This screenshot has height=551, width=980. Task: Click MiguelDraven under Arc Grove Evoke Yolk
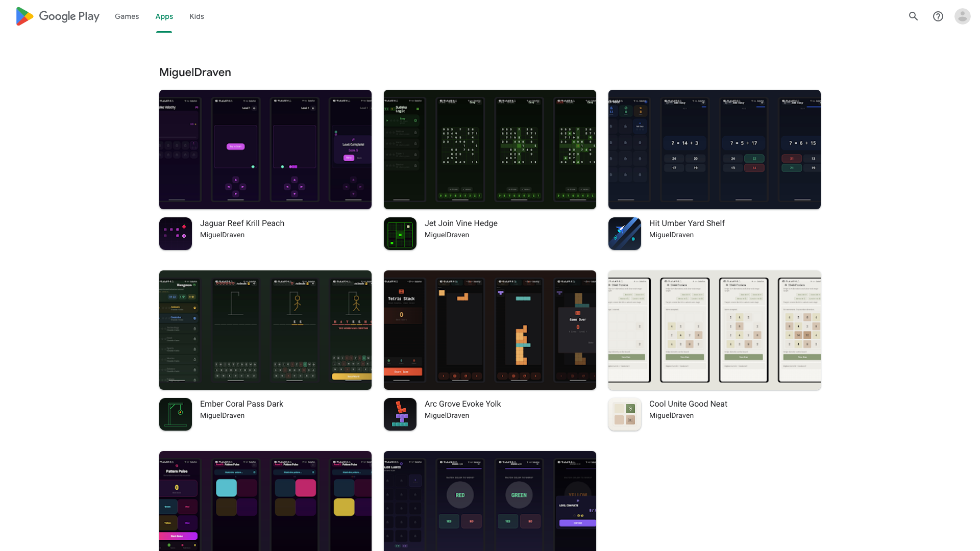point(447,415)
